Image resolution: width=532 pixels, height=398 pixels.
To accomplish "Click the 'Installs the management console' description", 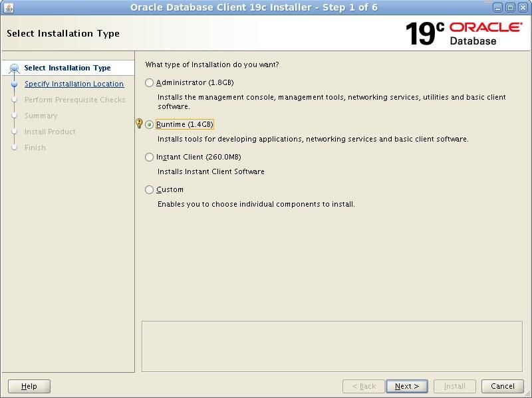I will pos(331,102).
